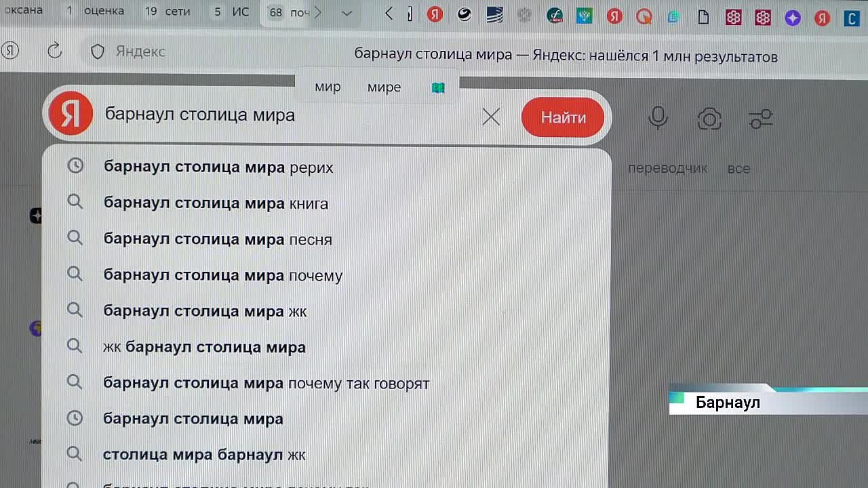Clear the search query with X icon
The height and width of the screenshot is (488, 868).
click(491, 117)
